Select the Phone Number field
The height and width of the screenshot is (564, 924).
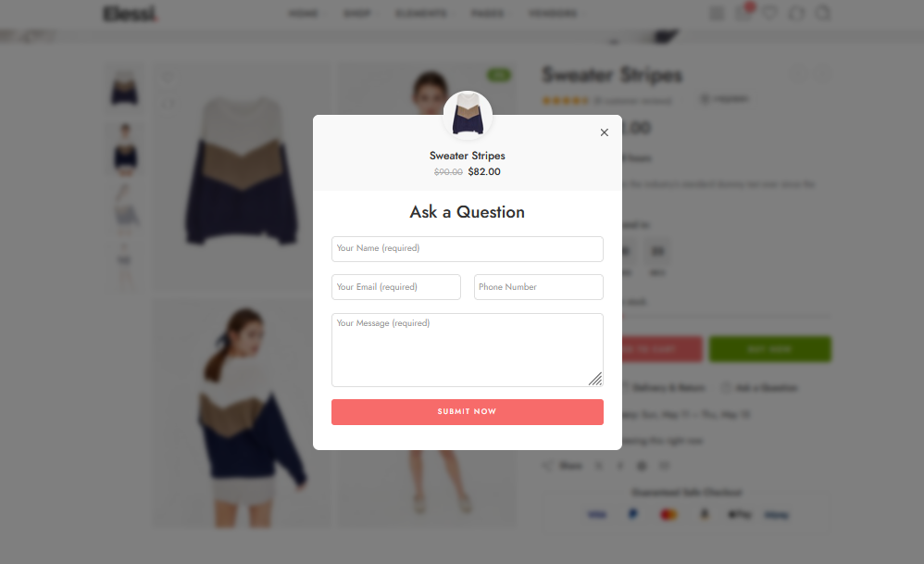[x=539, y=287]
